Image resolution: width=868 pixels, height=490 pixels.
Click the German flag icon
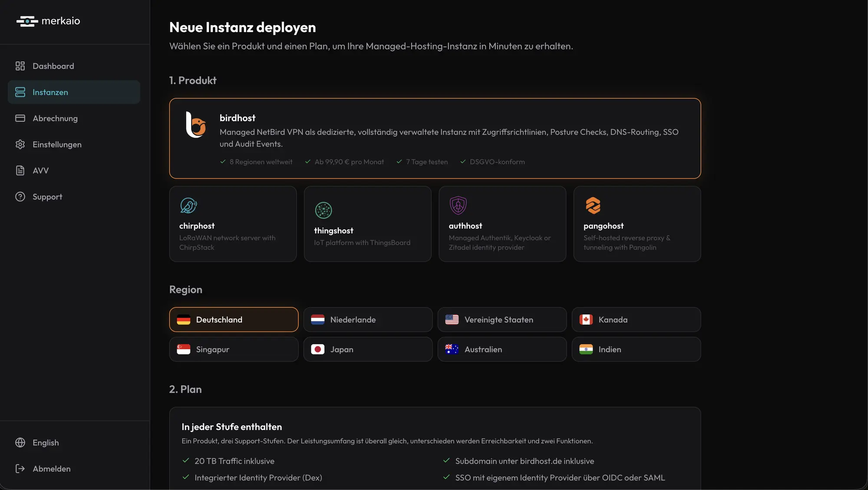tap(184, 320)
